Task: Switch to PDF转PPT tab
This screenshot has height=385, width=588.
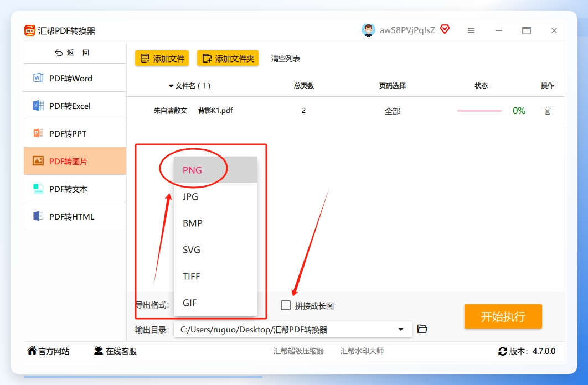Action: pos(75,133)
